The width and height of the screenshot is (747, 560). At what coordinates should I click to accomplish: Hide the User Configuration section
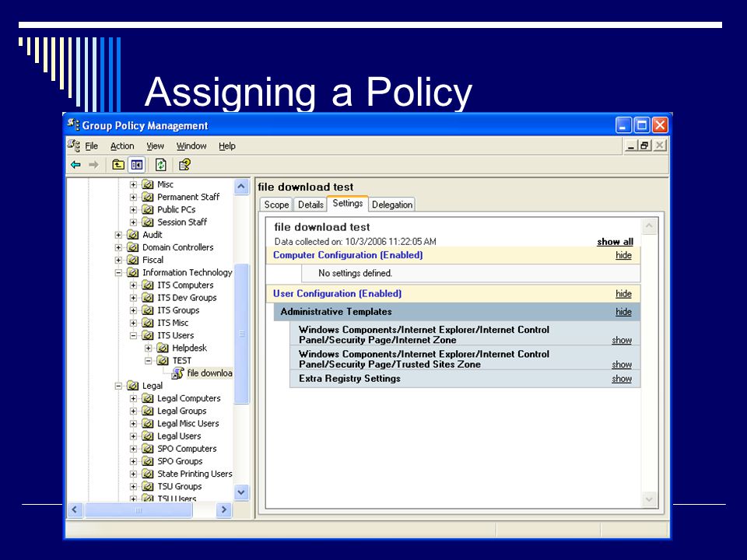623,294
